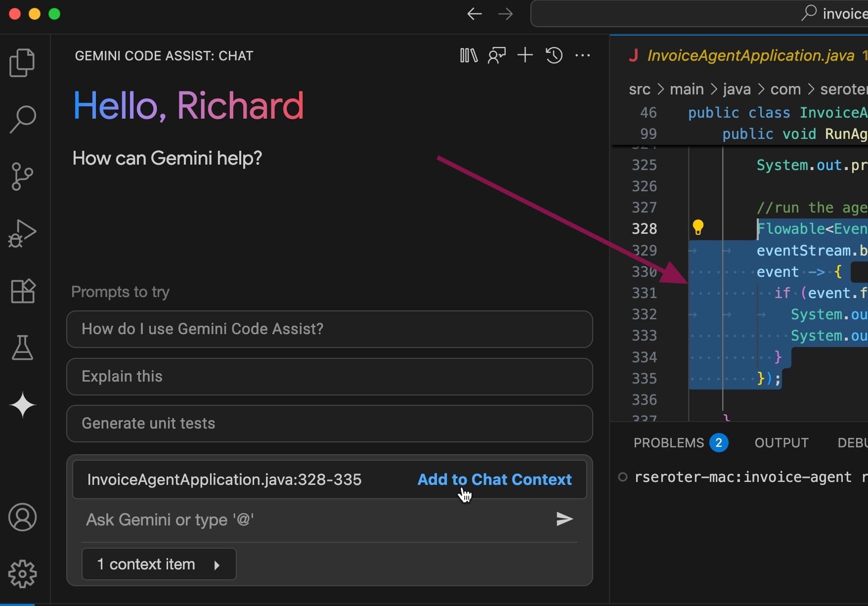
Task: Click the 'com' breadcrumb segment
Action: tap(785, 89)
